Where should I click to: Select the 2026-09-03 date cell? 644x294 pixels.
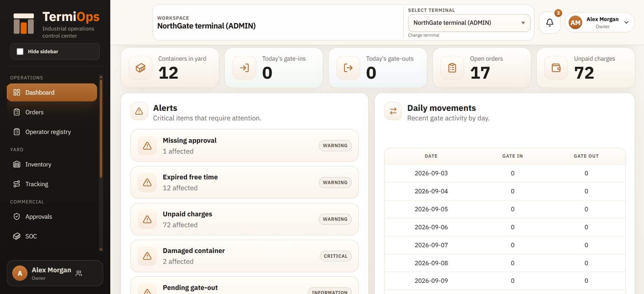pos(431,173)
